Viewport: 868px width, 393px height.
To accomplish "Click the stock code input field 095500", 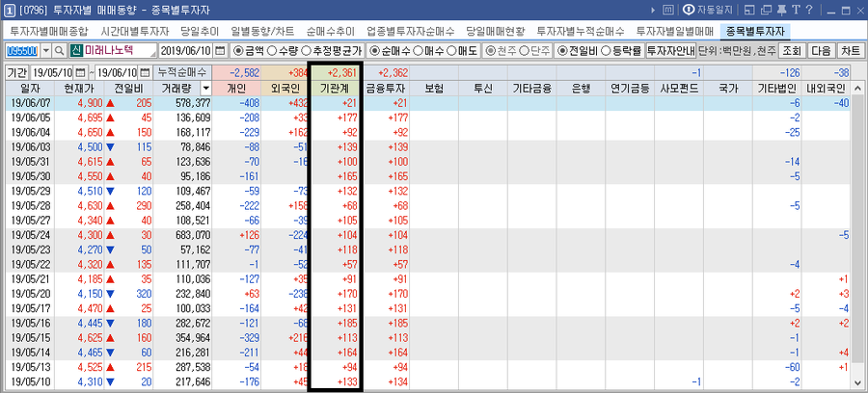I will click(21, 51).
